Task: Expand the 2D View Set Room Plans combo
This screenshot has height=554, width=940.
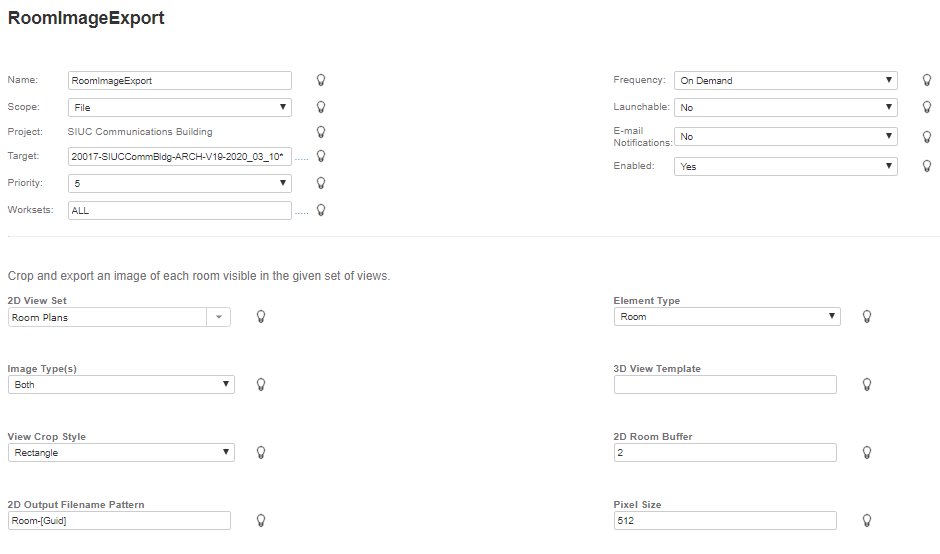Action: point(219,317)
